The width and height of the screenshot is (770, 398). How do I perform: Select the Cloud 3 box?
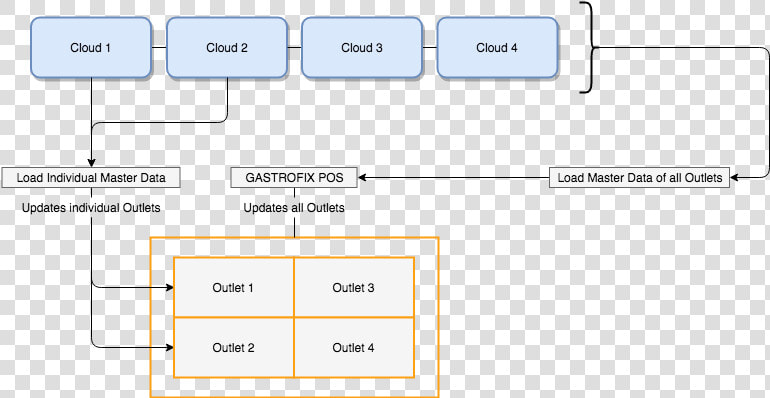(362, 48)
